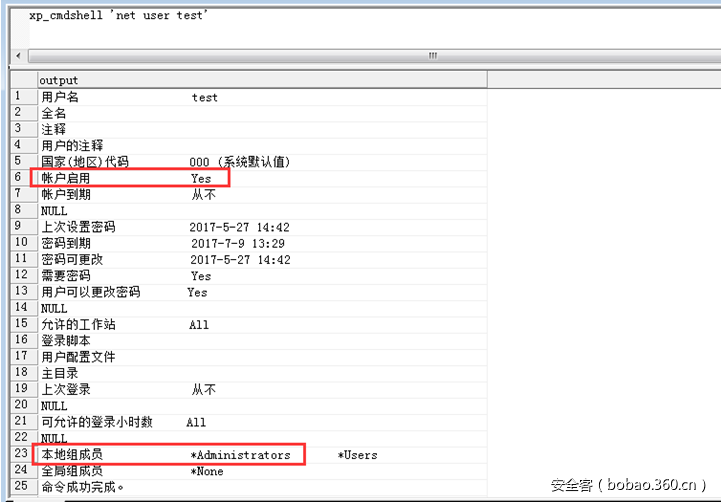Select row 21 '可允许的登录小时数 All'
Screen dimensions: 721x503
pyautogui.click(x=262, y=422)
